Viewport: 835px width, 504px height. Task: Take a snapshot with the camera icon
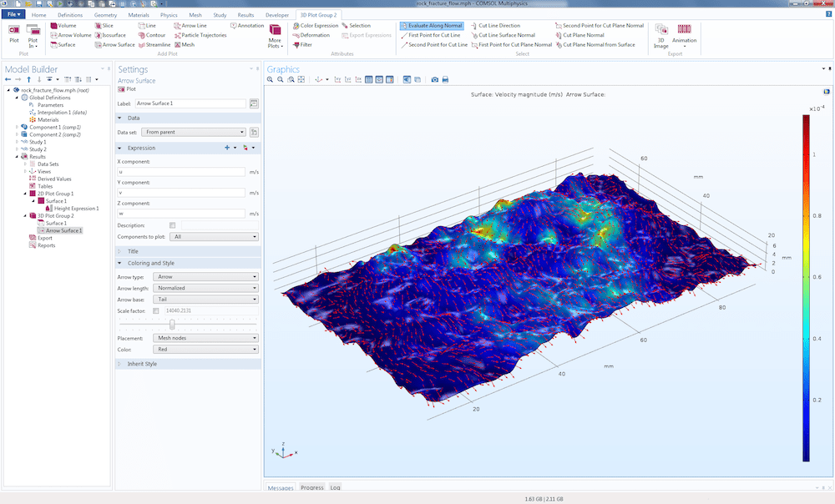435,79
